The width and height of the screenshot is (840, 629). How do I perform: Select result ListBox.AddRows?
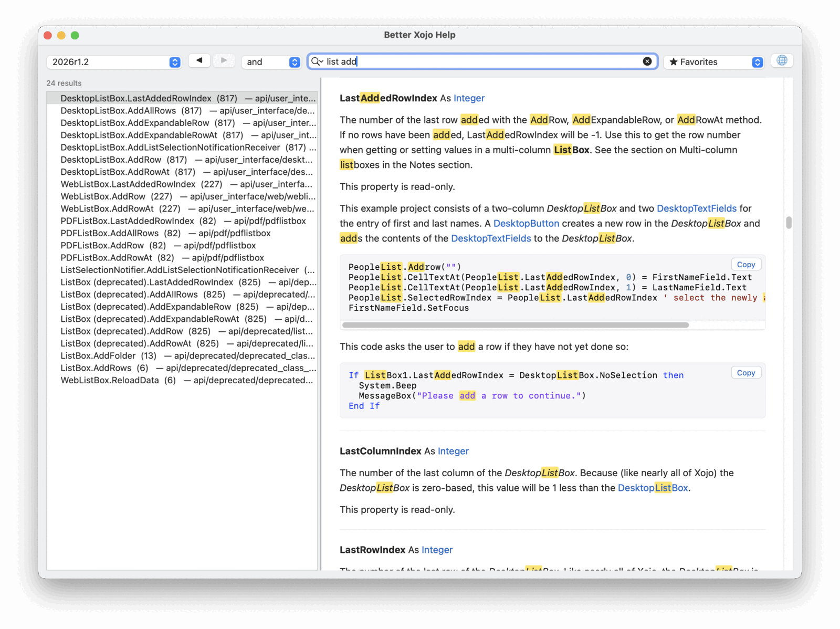pyautogui.click(x=182, y=368)
